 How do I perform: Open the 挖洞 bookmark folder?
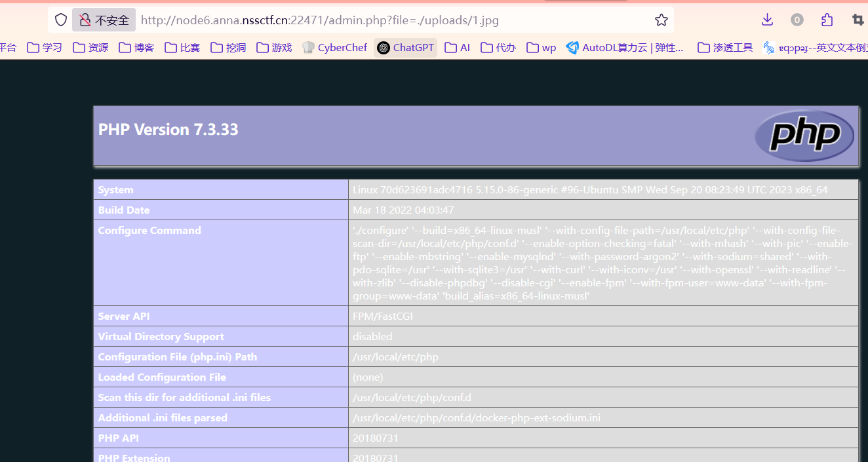[228, 47]
